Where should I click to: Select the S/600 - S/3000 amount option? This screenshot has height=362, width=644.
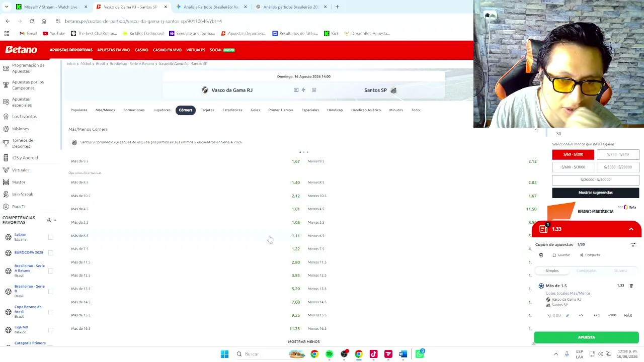coord(573,167)
